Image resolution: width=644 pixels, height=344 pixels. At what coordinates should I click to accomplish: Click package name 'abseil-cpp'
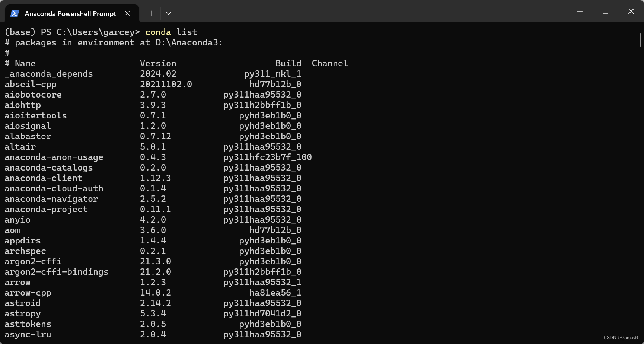(31, 84)
